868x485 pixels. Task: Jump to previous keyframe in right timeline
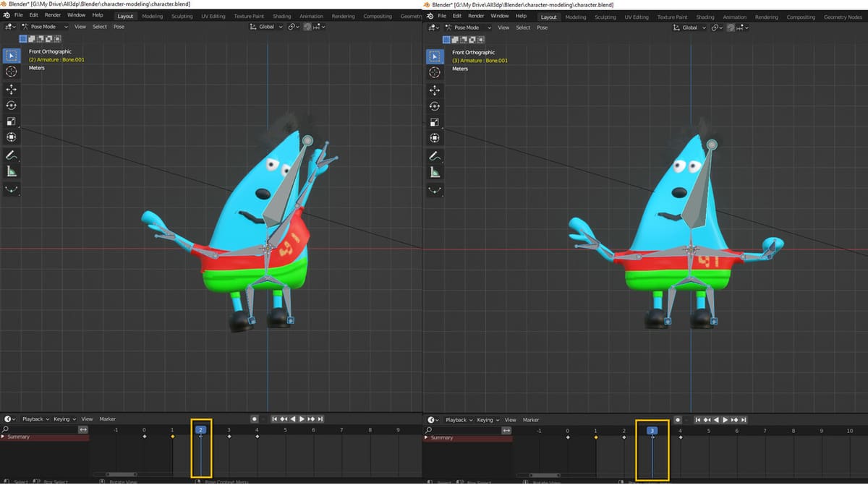(707, 419)
